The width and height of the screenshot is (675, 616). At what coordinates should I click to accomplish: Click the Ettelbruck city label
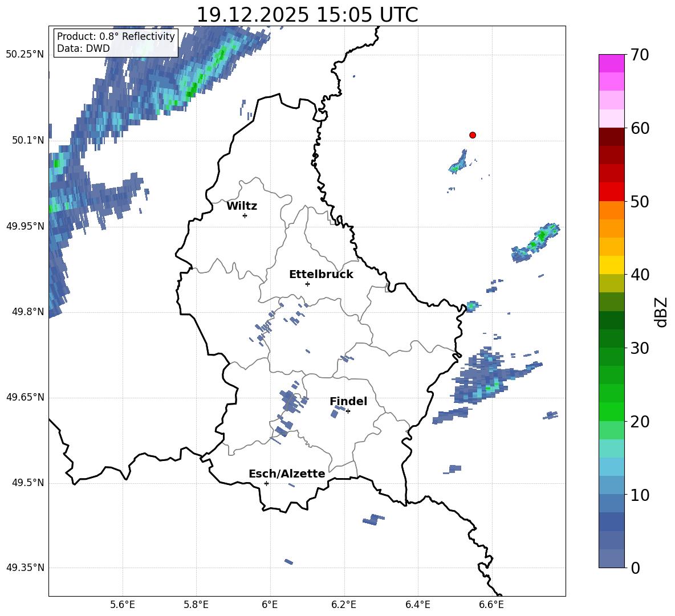pos(321,275)
